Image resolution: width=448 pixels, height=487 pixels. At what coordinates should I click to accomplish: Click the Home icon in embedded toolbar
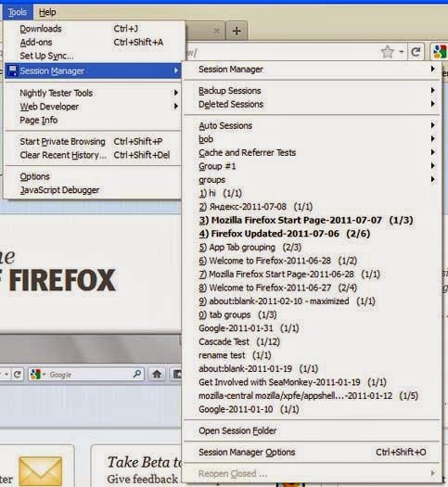tap(157, 374)
